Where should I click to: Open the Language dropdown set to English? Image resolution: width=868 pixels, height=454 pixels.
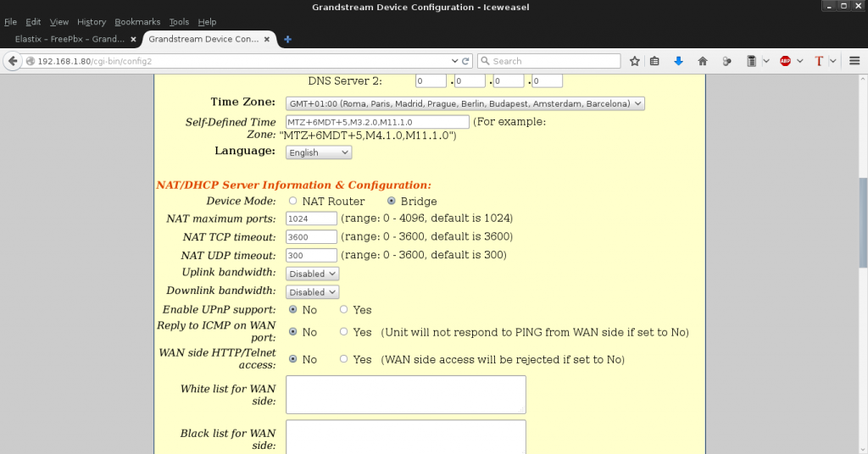point(318,152)
